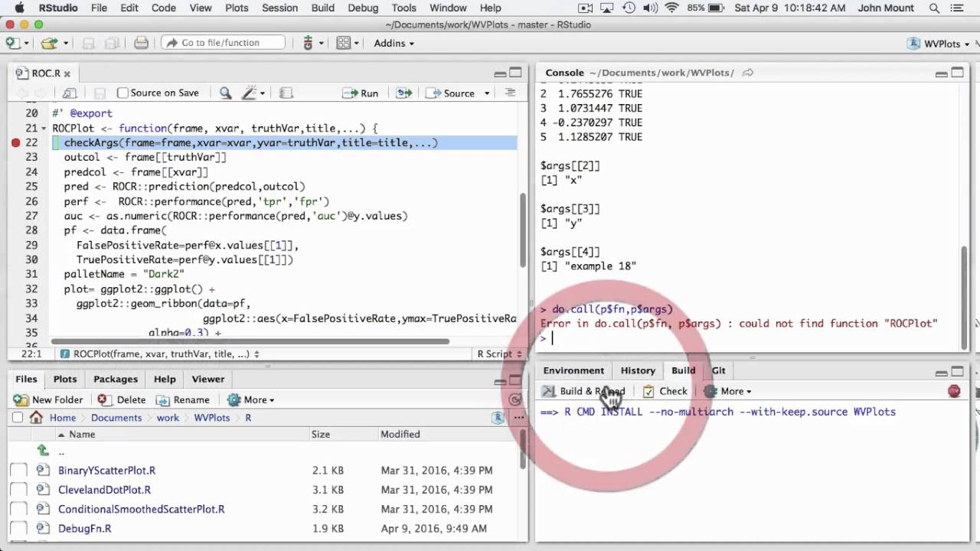Click the Delete button in Files pane

coord(121,399)
